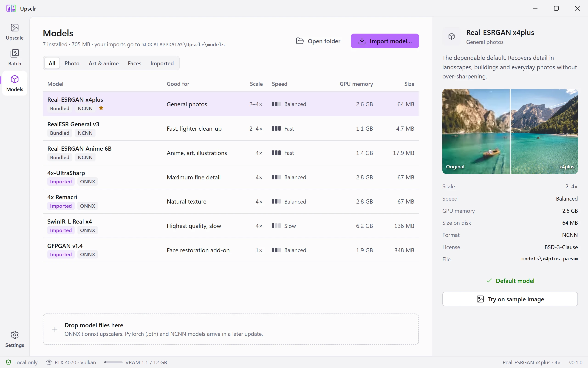Click the v0.1.0 version label

point(576,362)
